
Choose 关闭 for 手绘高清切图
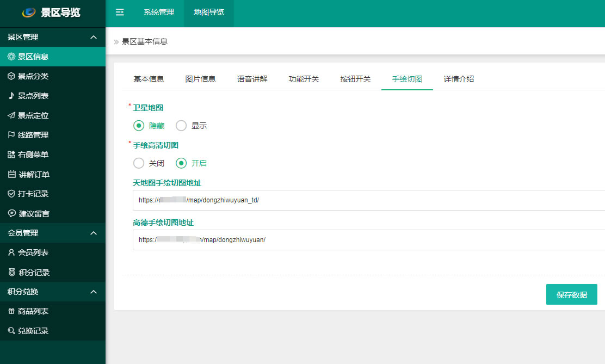(x=139, y=163)
